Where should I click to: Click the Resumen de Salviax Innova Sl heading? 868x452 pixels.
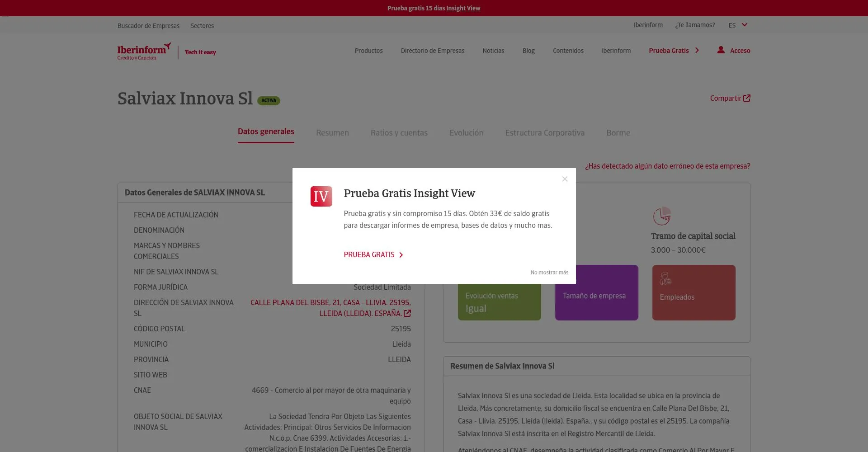[502, 366]
